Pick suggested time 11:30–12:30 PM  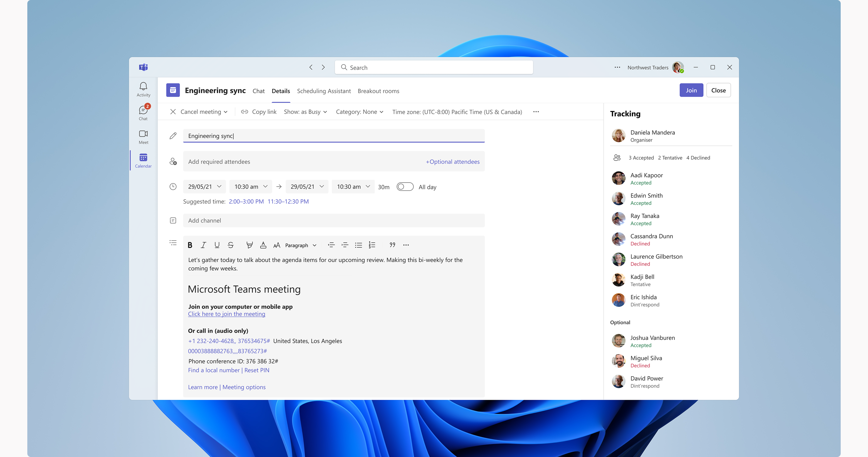[x=288, y=201]
